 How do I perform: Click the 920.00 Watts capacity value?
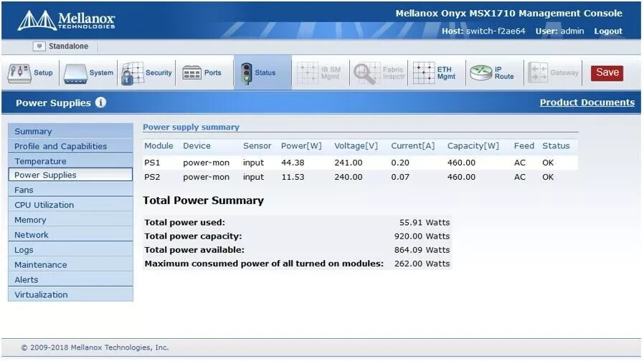(422, 236)
